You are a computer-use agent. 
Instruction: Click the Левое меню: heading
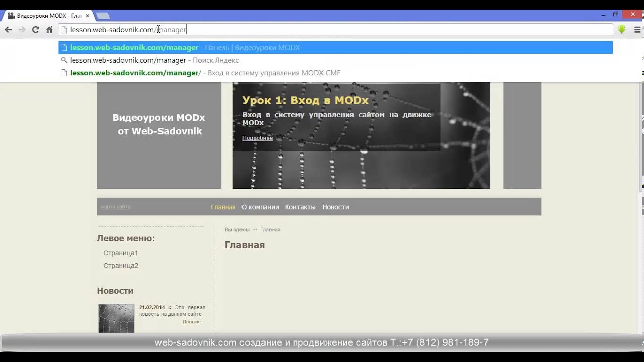(x=126, y=238)
